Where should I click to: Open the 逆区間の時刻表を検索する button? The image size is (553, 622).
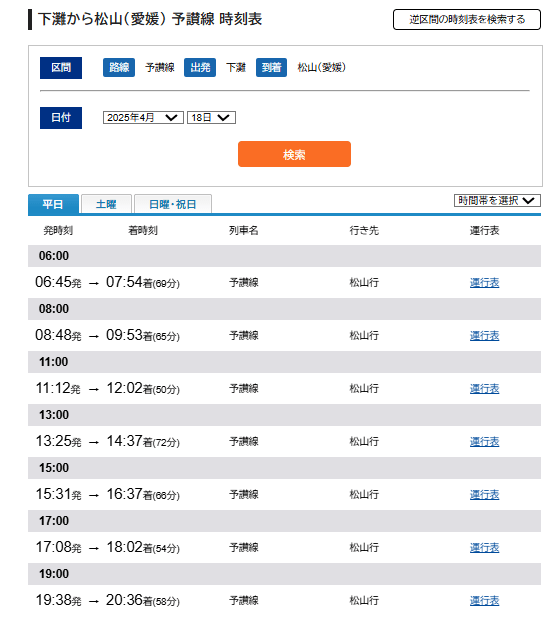click(x=467, y=19)
